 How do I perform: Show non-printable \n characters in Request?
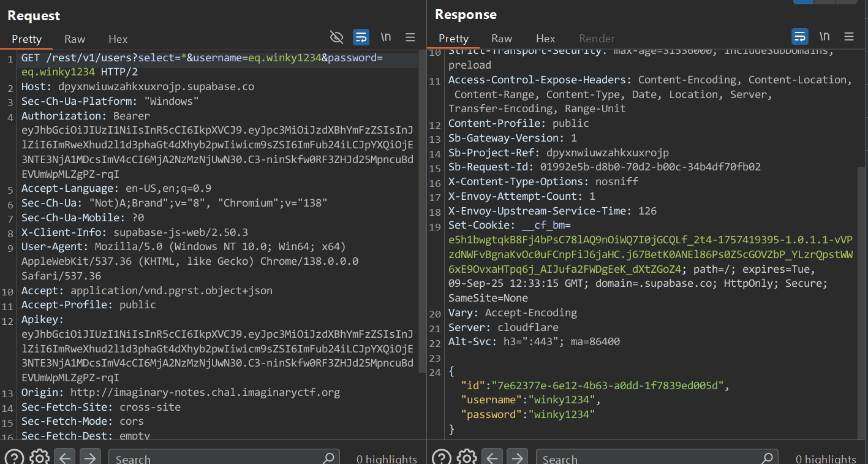tap(386, 37)
